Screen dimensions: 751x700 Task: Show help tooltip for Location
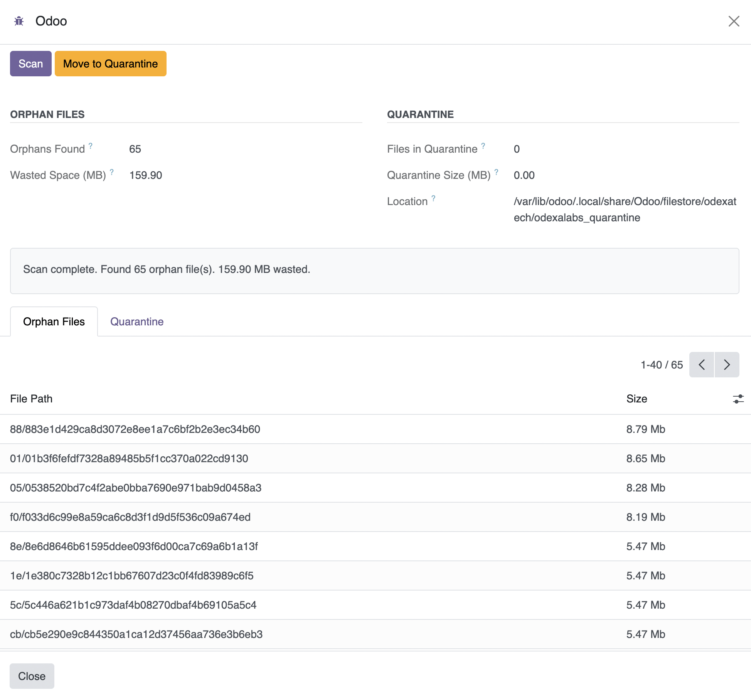433,198
